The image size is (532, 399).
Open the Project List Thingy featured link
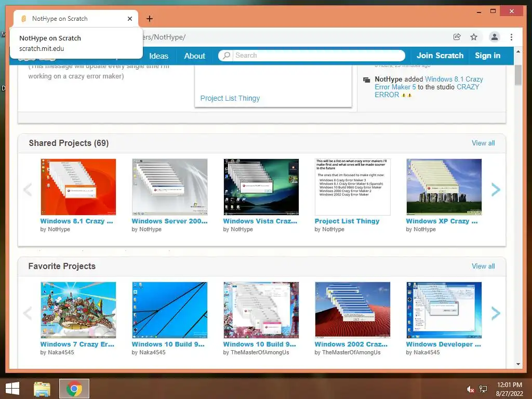(230, 98)
